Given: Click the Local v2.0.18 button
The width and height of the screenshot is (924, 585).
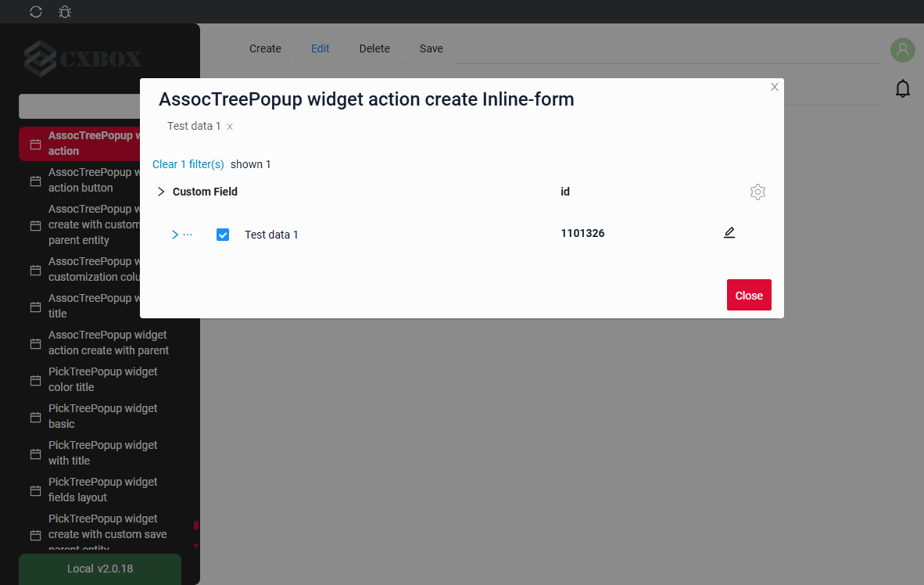Looking at the screenshot, I should 100,569.
